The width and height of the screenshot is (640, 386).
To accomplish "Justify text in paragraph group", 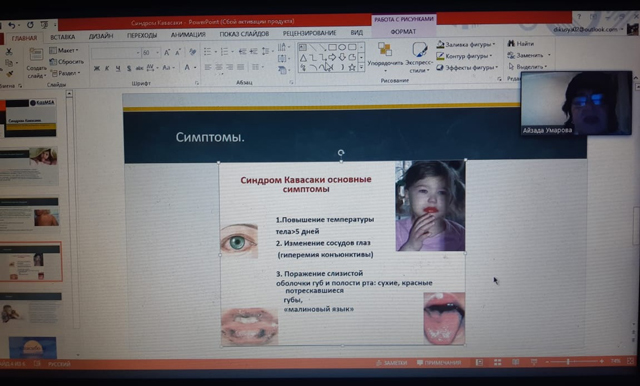I will pos(241,67).
